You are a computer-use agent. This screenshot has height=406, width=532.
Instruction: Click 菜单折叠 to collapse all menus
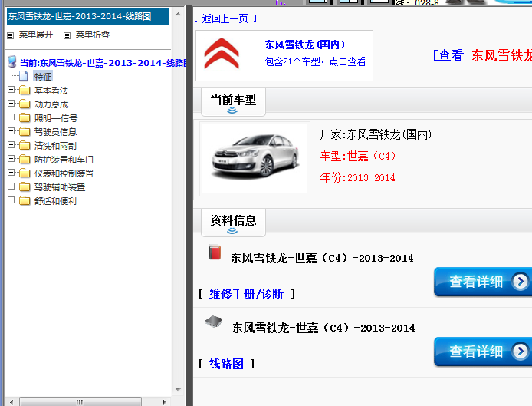(93, 35)
